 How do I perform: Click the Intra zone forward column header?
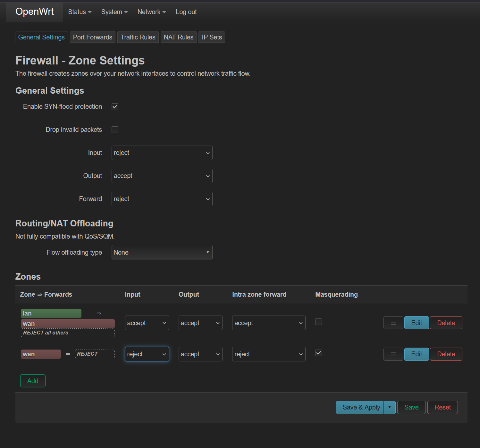tap(259, 294)
